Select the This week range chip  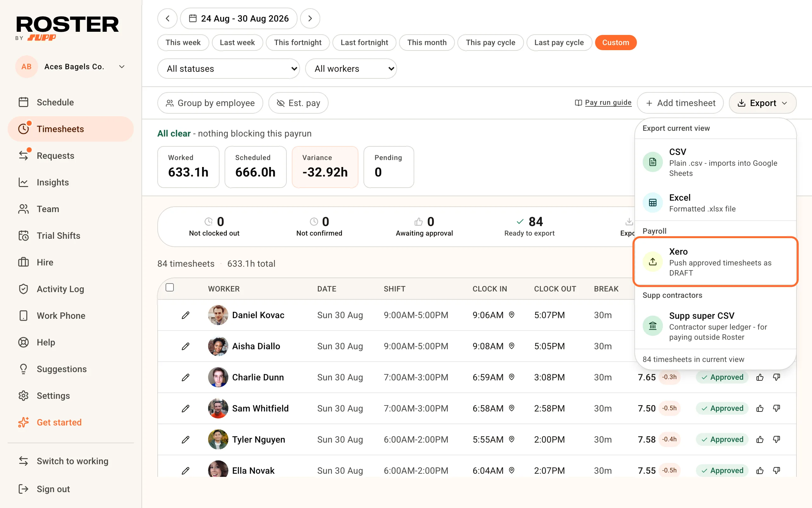pos(183,43)
